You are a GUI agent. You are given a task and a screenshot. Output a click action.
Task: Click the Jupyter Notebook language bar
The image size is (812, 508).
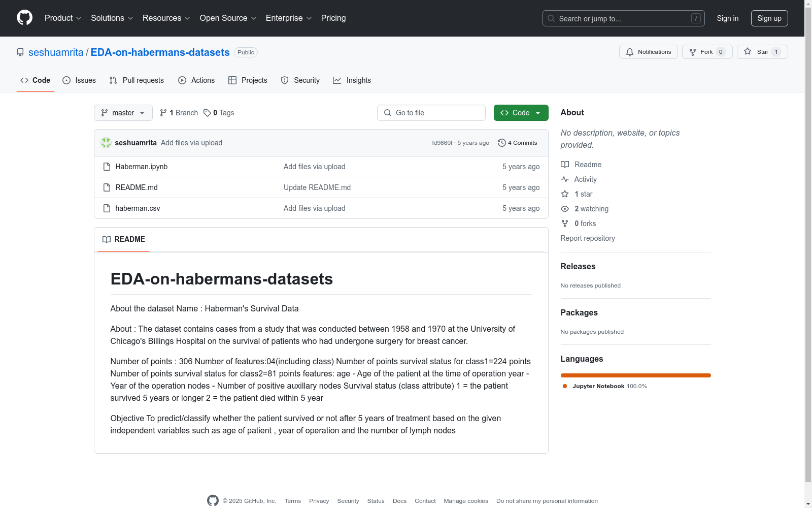coord(636,375)
